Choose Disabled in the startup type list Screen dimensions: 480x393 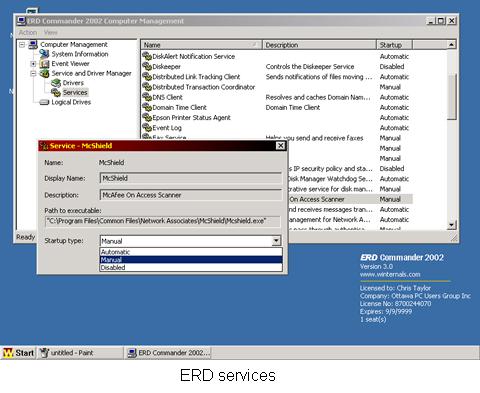191,267
